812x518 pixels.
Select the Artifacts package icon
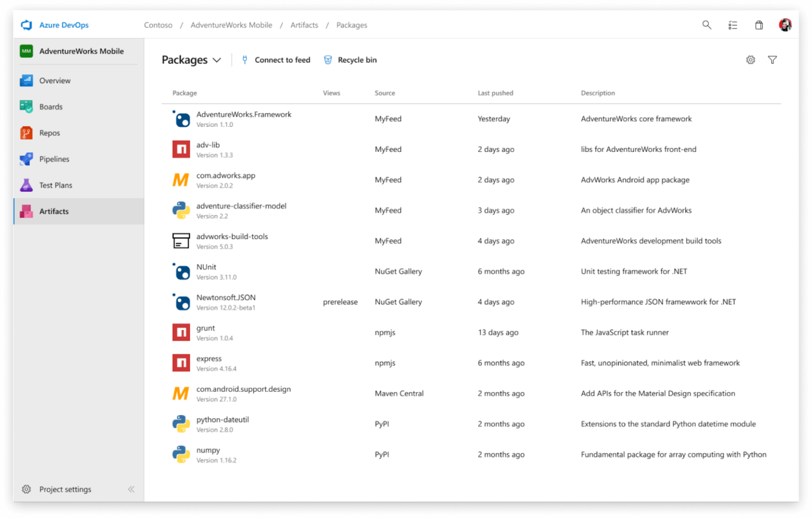click(25, 211)
